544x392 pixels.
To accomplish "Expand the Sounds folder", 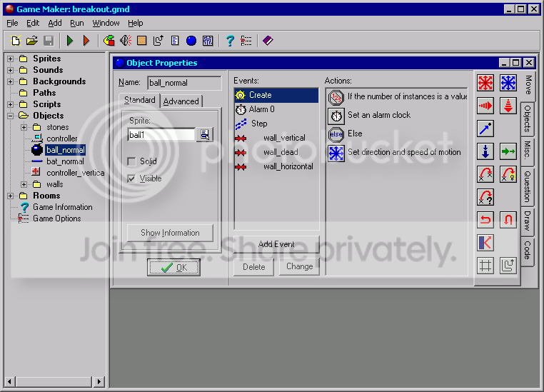I will (11, 70).
